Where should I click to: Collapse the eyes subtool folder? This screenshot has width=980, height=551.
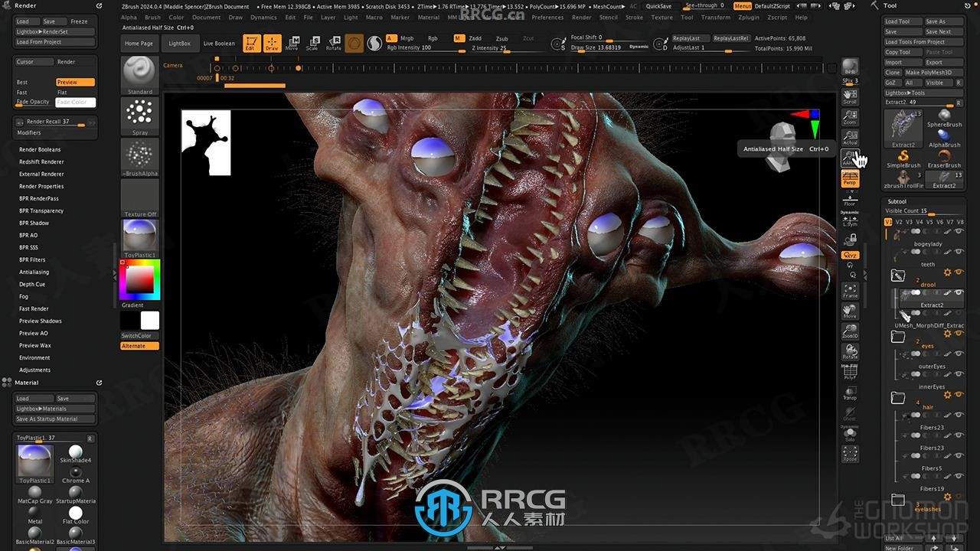(x=898, y=337)
